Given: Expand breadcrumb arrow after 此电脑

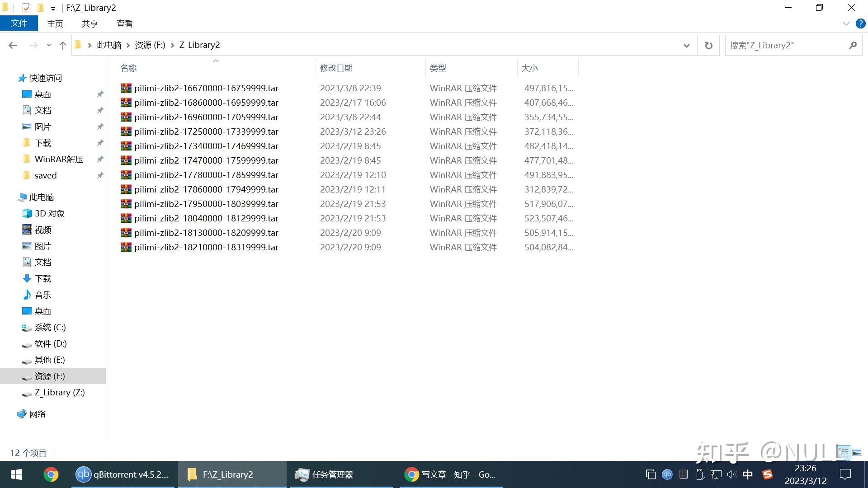Looking at the screenshot, I should [128, 45].
